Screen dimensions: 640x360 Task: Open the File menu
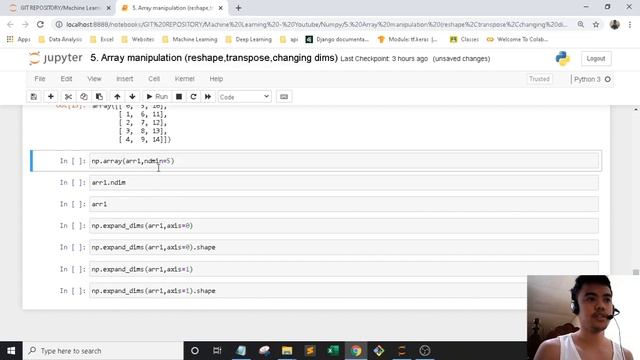[x=40, y=79]
